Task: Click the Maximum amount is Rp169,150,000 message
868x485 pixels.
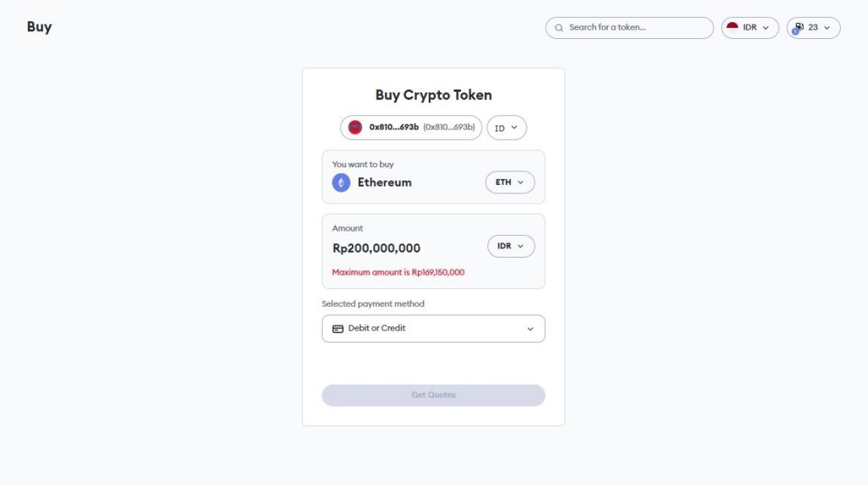Action: 398,272
